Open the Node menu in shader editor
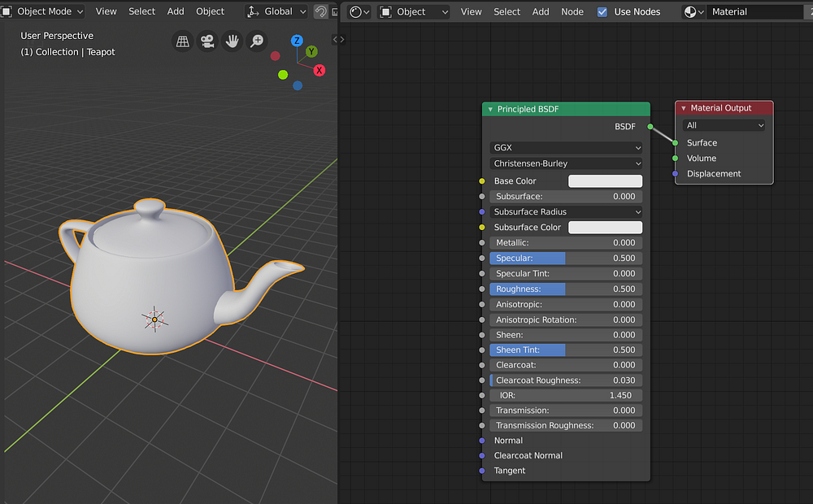Viewport: 813px width, 504px height. [x=572, y=11]
